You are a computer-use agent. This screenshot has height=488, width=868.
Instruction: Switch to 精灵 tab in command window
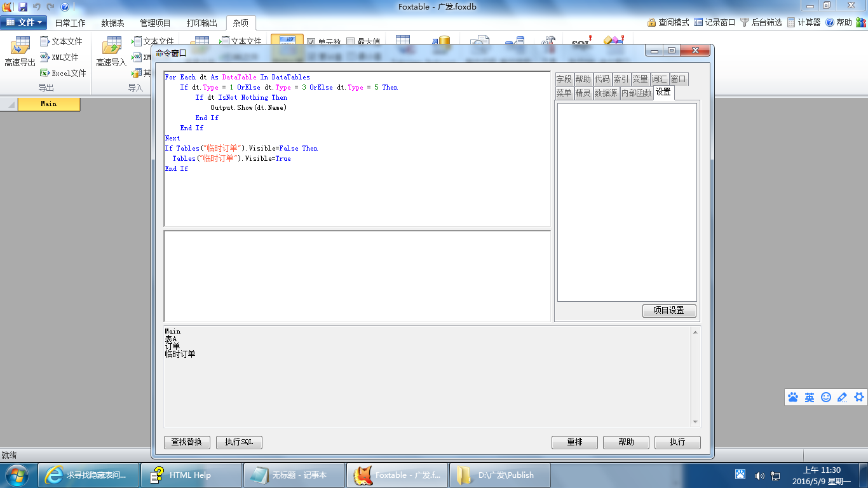pyautogui.click(x=583, y=93)
